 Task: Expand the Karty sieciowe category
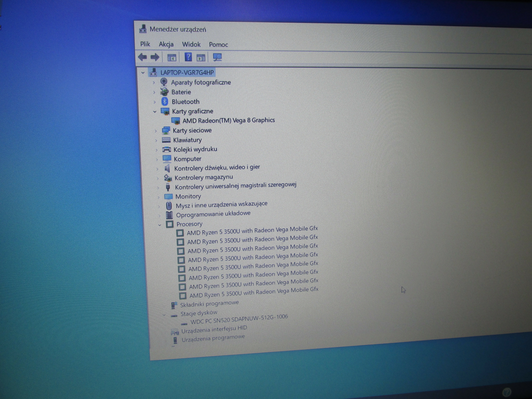pos(156,131)
